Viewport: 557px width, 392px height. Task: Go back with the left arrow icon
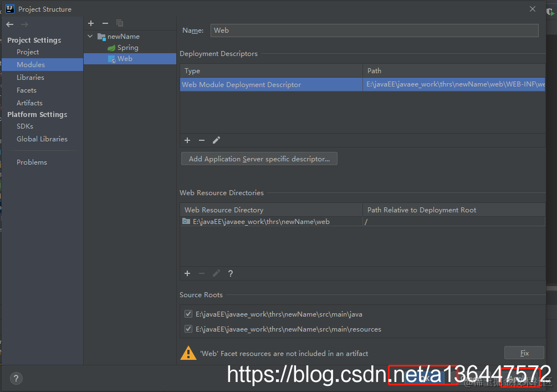(x=10, y=24)
